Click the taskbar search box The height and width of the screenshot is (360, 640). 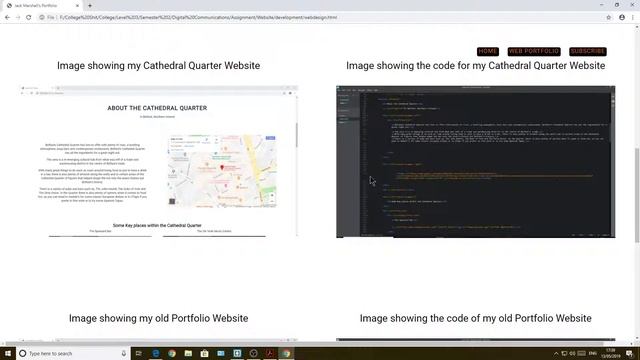tap(73, 353)
